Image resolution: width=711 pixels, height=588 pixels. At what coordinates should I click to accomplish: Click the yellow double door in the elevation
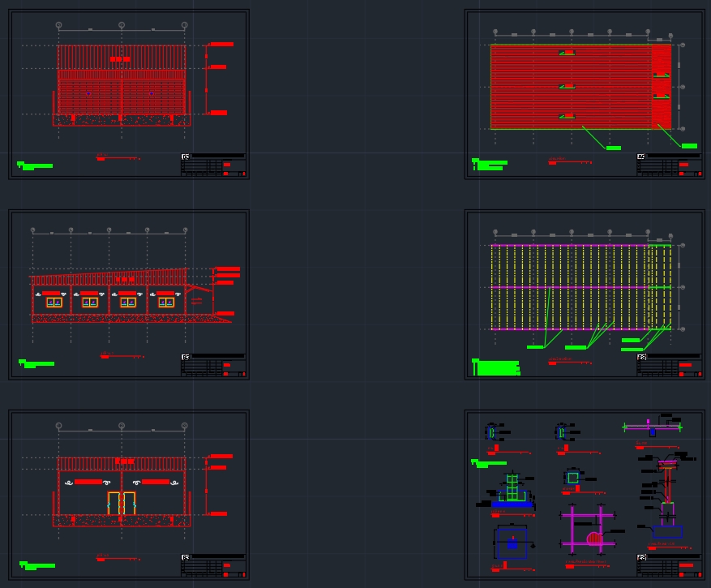tap(122, 503)
